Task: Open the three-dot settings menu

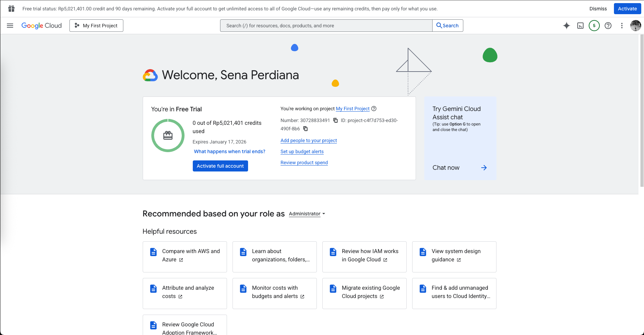Action: [x=622, y=26]
